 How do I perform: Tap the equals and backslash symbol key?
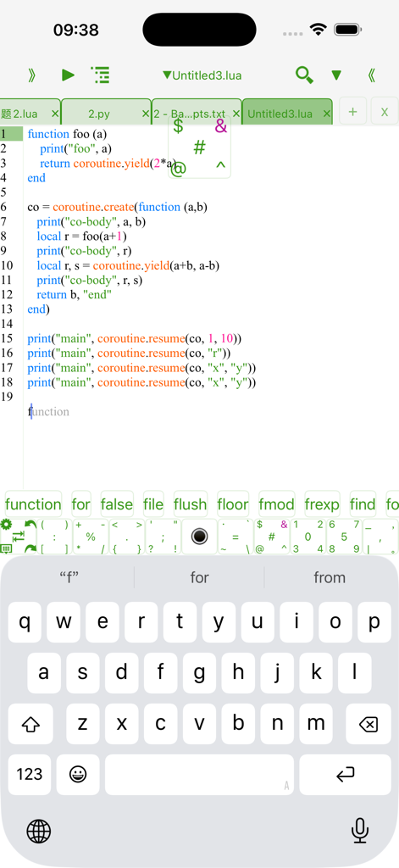pyautogui.click(x=236, y=537)
